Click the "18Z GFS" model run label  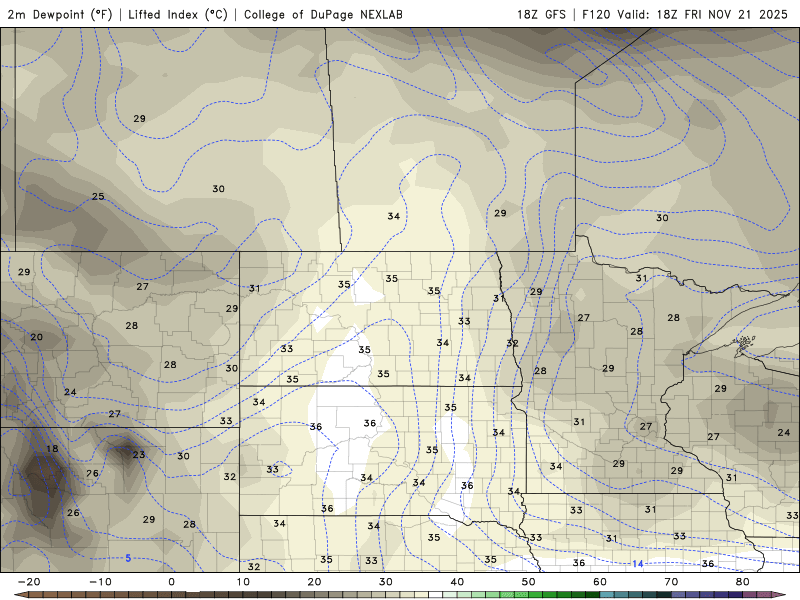(541, 14)
